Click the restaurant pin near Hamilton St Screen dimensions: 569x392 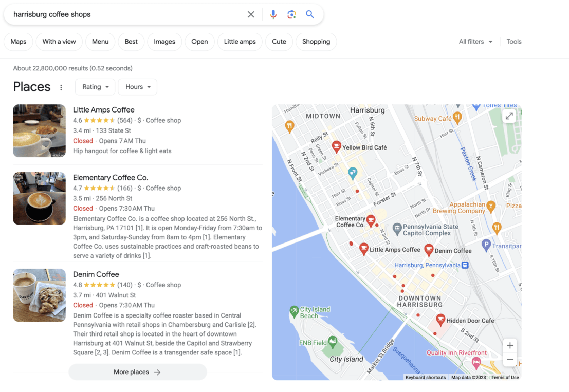[290, 127]
